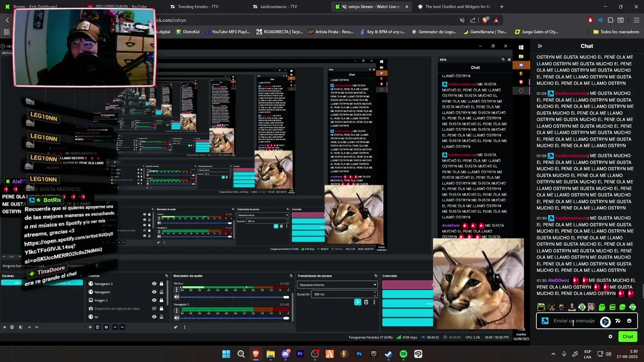Screen dimensions: 644x362
Task: Open the Desvanecimiento transition dropdown
Action: point(337,285)
